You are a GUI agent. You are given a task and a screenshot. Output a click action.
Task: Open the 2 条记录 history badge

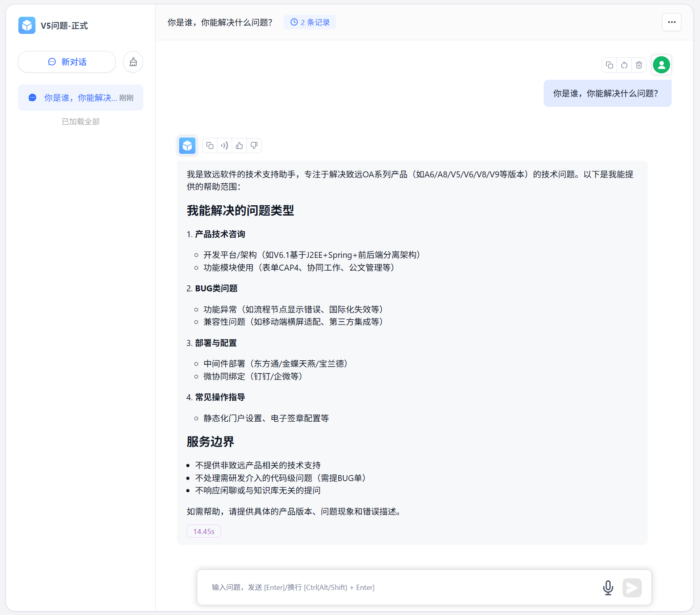pos(310,22)
